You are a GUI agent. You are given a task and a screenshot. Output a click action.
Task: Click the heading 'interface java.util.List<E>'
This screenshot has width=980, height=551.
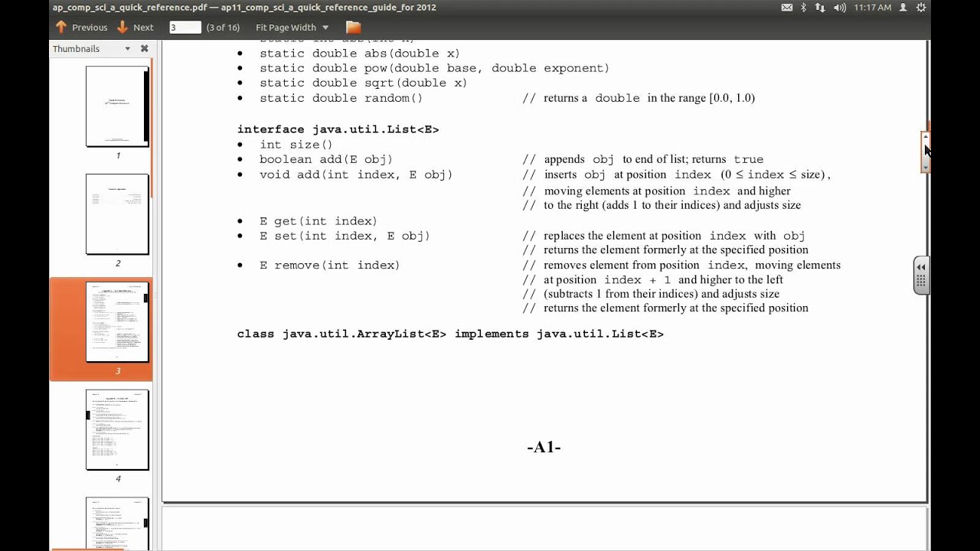338,129
